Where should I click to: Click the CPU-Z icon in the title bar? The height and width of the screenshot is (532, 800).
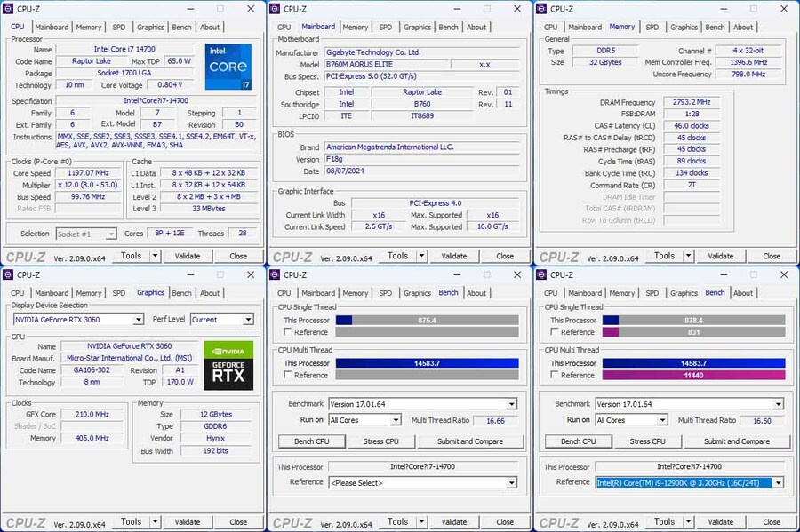[x=9, y=9]
